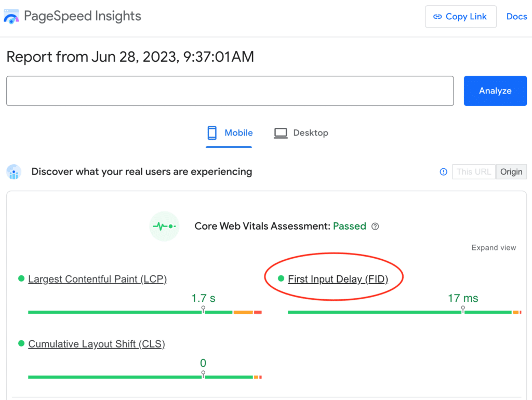Click the Analyze button
The height and width of the screenshot is (400, 532).
pos(495,91)
